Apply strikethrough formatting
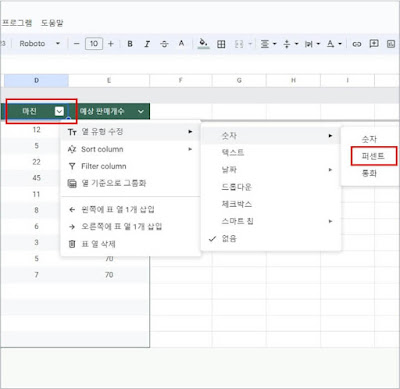 pyautogui.click(x=164, y=44)
